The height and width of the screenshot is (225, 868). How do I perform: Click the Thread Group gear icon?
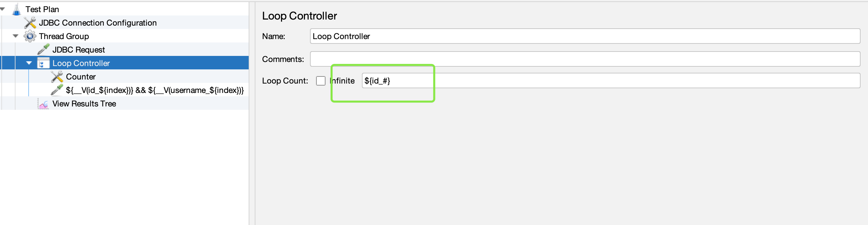[x=30, y=36]
